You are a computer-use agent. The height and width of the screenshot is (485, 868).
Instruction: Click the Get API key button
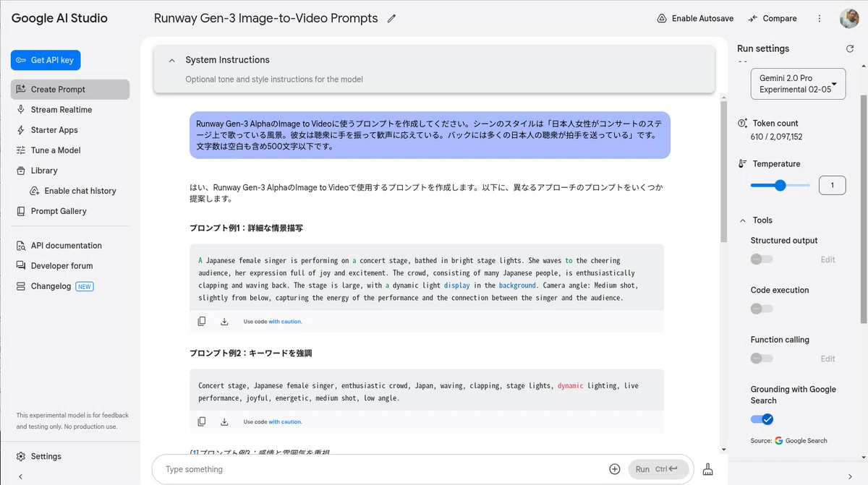click(x=46, y=60)
